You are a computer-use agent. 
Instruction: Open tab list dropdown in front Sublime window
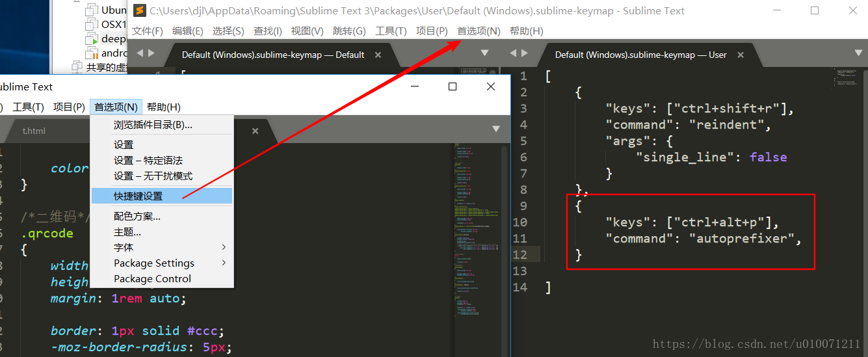pyautogui.click(x=497, y=129)
